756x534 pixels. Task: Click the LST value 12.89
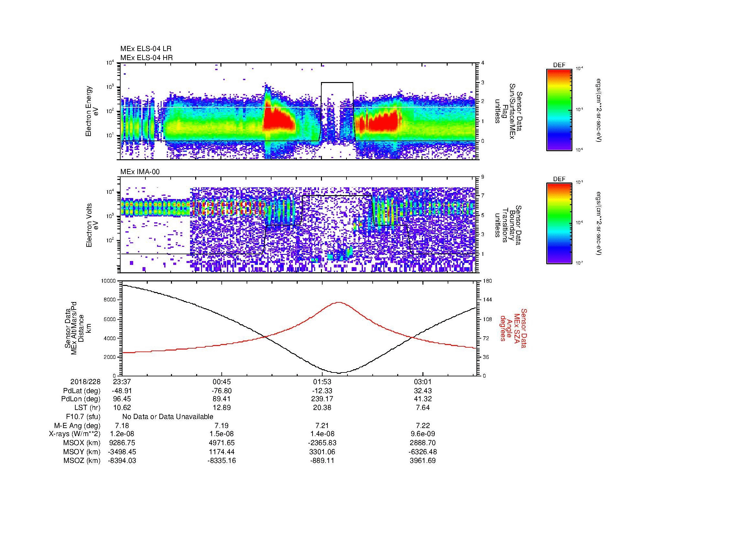click(222, 408)
